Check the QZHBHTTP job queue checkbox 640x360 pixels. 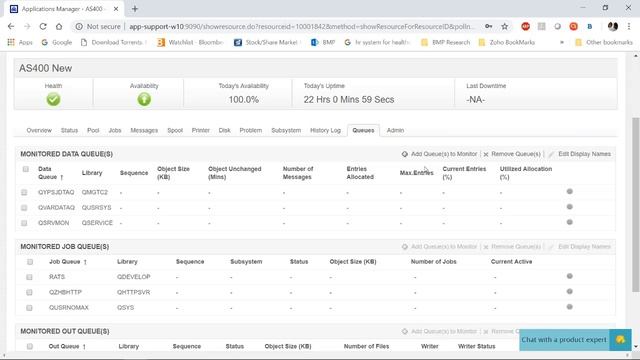click(29, 293)
